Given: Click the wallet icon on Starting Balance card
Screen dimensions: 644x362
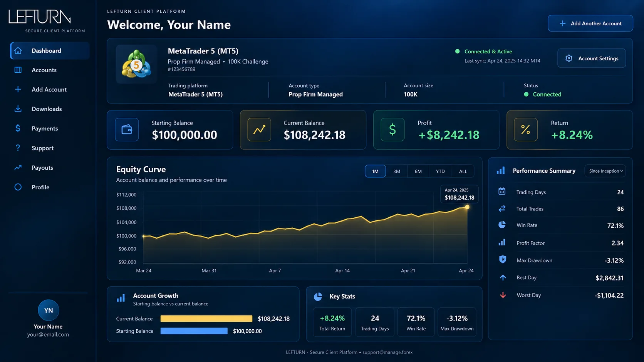Looking at the screenshot, I should [127, 130].
